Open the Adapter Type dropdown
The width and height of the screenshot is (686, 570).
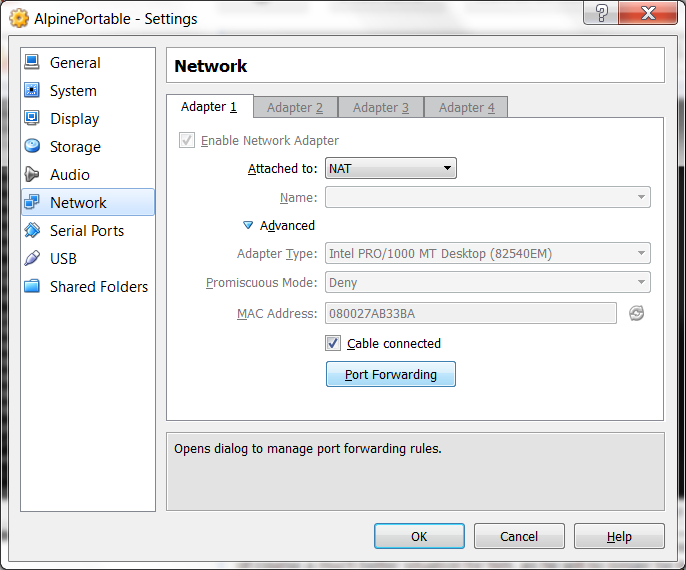(488, 253)
